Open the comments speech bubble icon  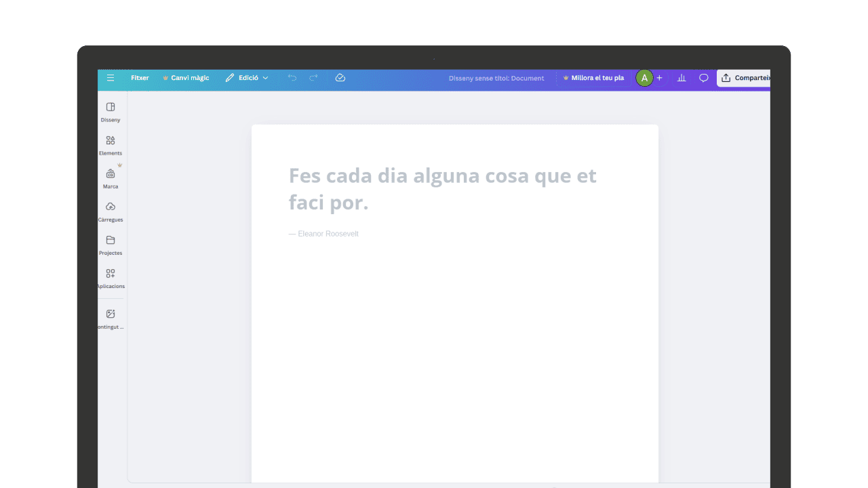tap(704, 78)
